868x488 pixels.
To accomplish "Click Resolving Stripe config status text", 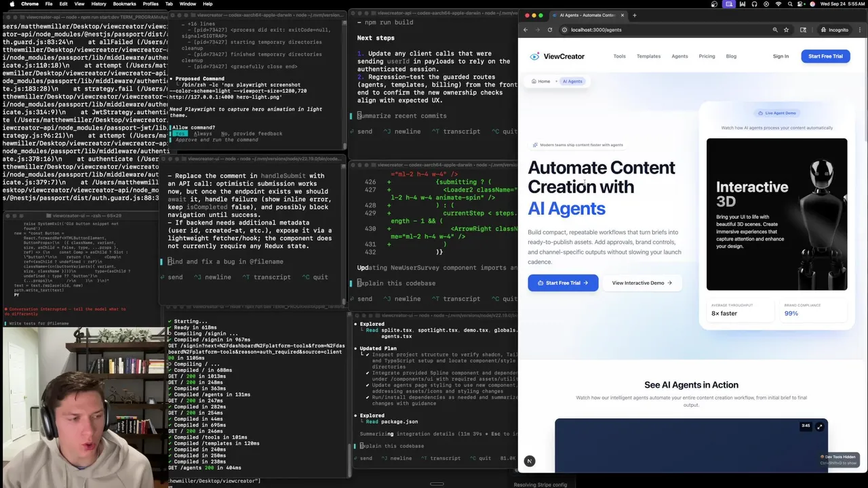I will click(x=540, y=485).
